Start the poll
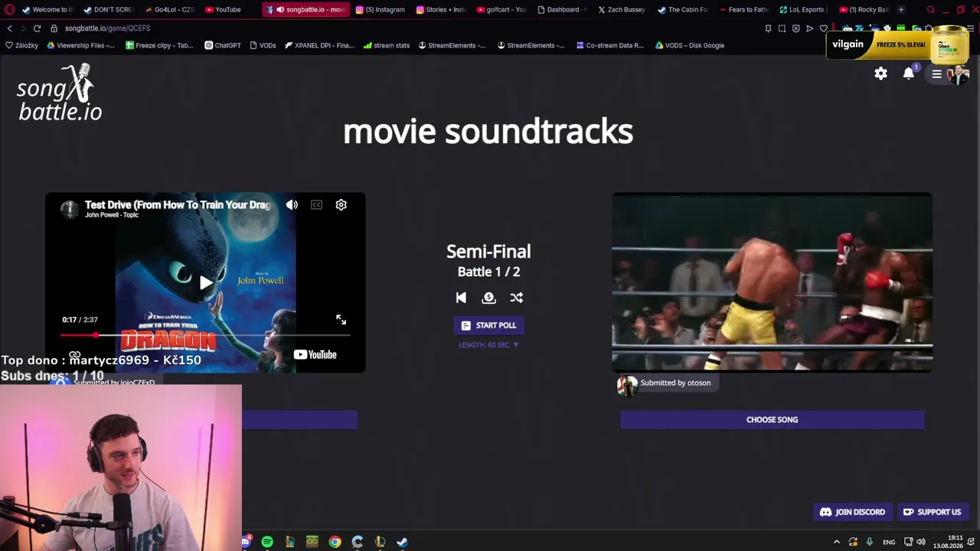980x551 pixels. coord(488,325)
